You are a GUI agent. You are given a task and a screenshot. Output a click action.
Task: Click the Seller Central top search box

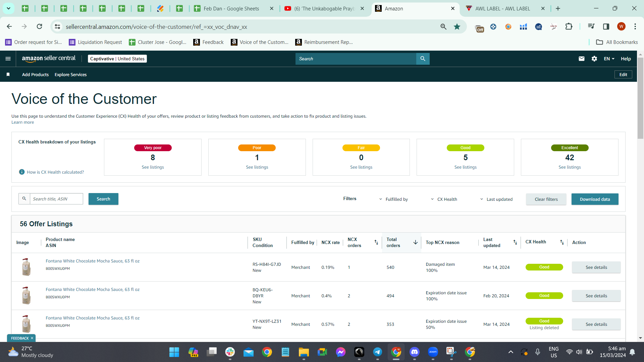pyautogui.click(x=356, y=59)
